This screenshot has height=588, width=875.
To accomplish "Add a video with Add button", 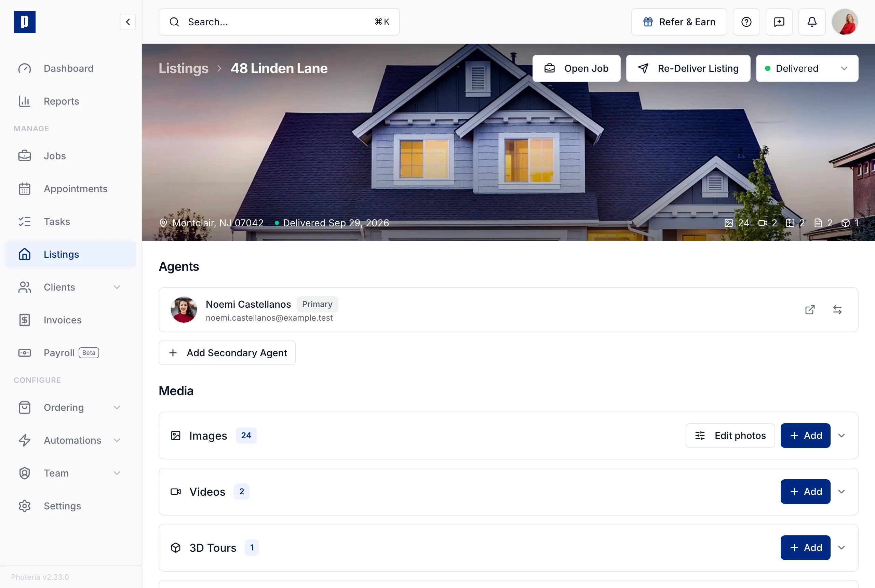I will (x=805, y=492).
